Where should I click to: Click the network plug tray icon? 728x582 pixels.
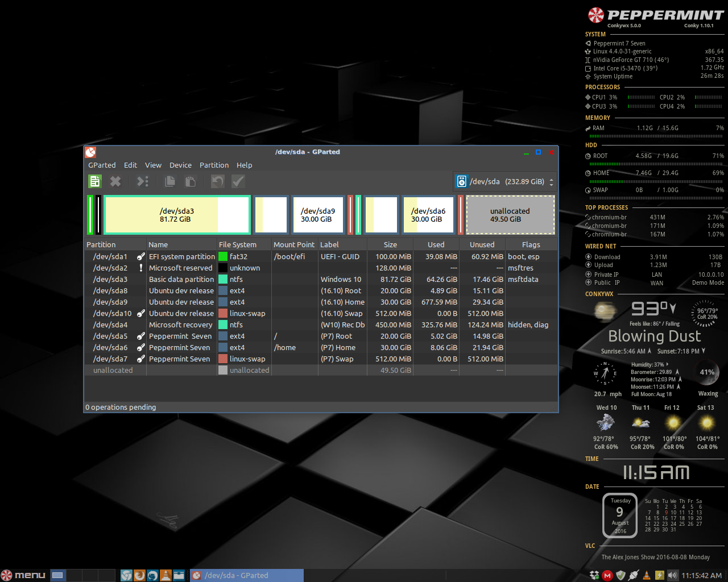pyautogui.click(x=634, y=575)
